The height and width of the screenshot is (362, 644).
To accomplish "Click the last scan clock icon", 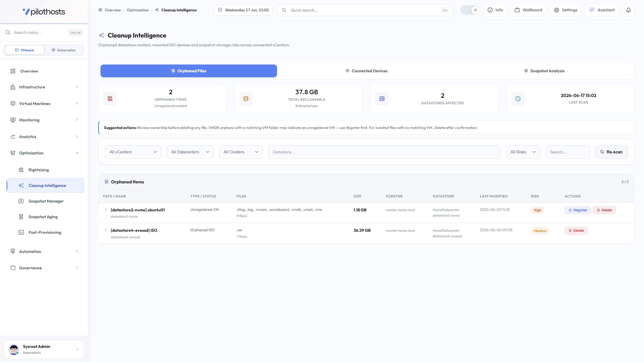I will [518, 98].
